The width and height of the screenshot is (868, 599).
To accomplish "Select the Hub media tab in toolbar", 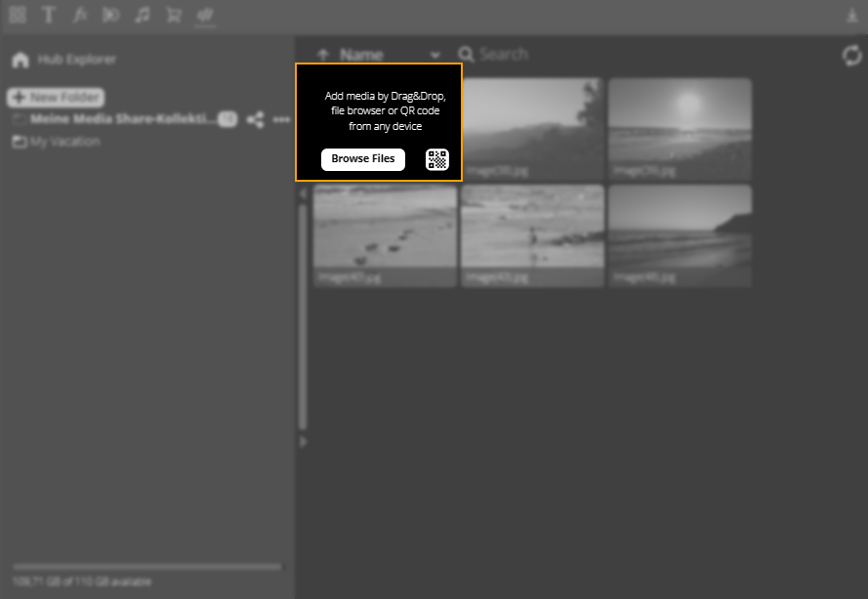I will coord(205,15).
